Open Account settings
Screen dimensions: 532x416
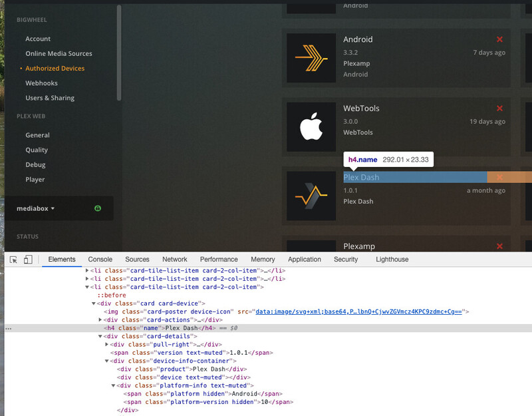click(38, 39)
